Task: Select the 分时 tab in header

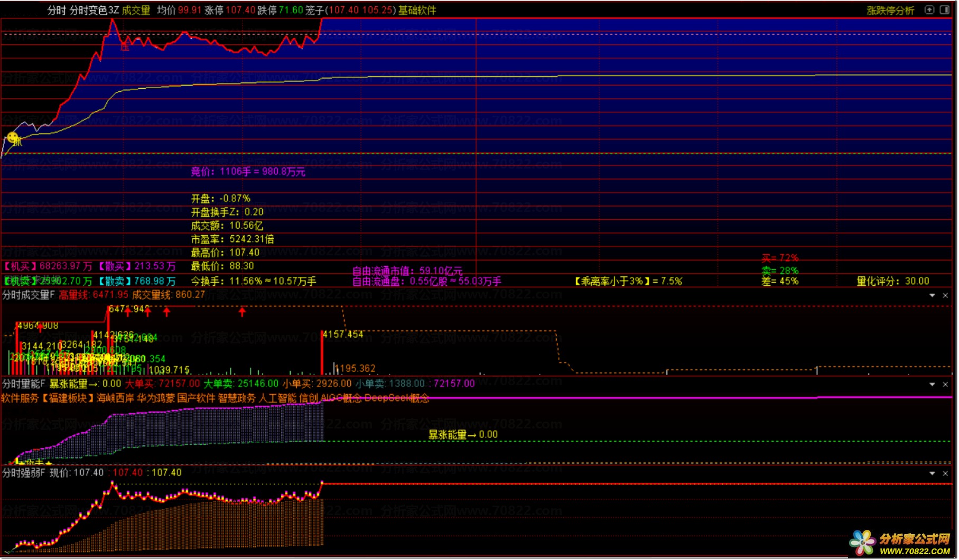Action: (x=57, y=10)
